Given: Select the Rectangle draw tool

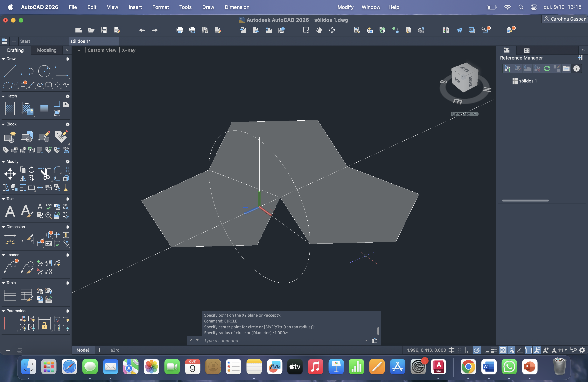Looking at the screenshot, I should (61, 71).
